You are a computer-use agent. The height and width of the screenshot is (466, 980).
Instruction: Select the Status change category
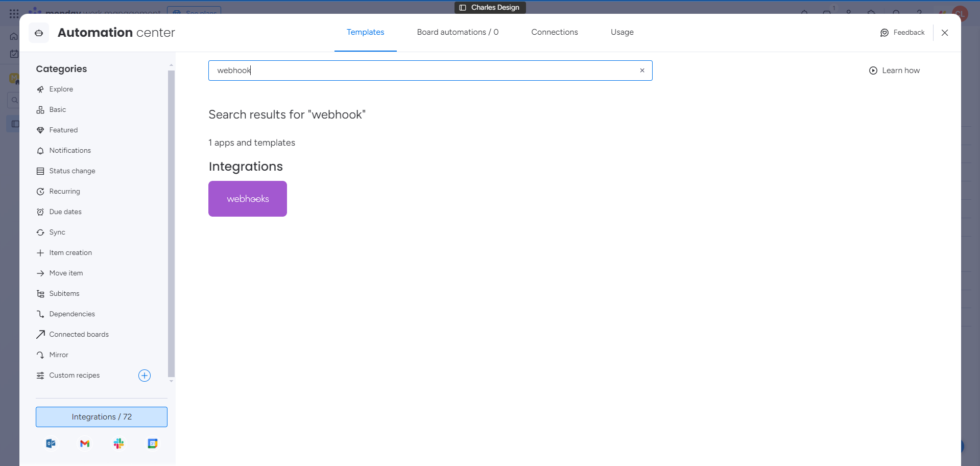72,171
